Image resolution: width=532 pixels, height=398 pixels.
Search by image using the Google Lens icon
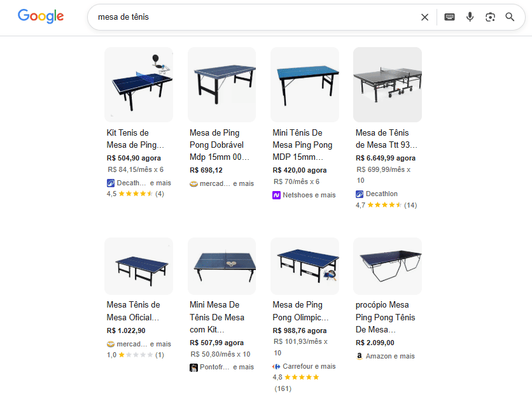pyautogui.click(x=490, y=17)
